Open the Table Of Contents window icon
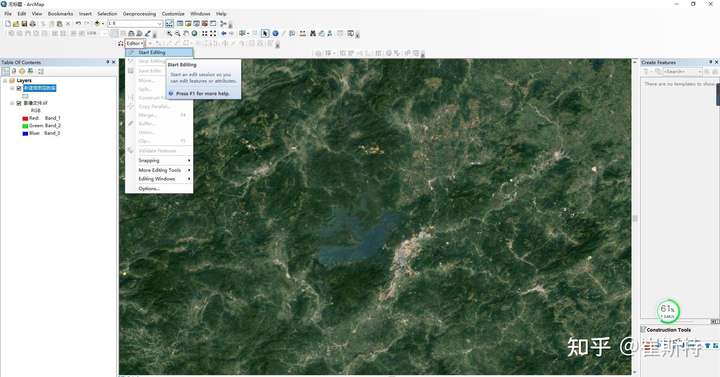Screen dimensions: 720x377 pyautogui.click(x=180, y=23)
